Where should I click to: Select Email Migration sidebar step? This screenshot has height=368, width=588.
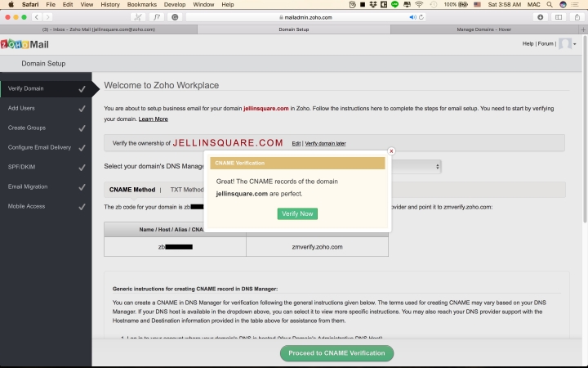[46, 186]
